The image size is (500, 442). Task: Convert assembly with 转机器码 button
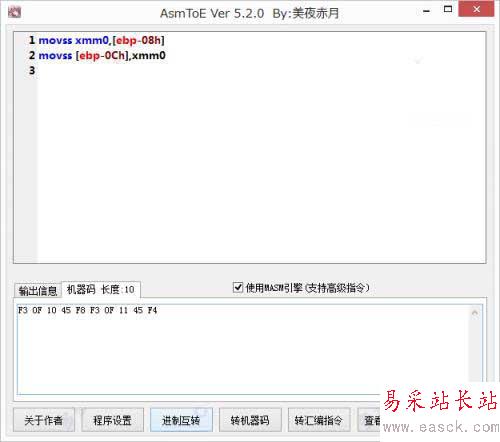pos(250,420)
